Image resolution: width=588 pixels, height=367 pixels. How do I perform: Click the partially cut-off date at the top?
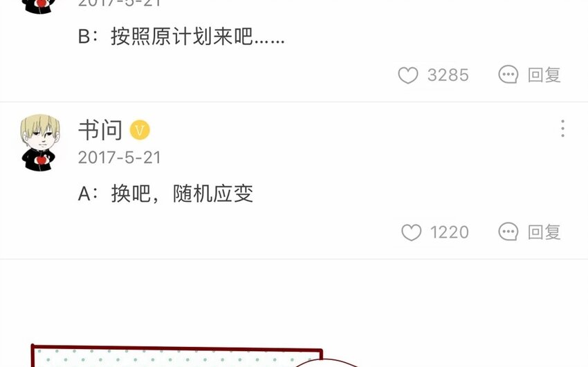[x=119, y=3]
